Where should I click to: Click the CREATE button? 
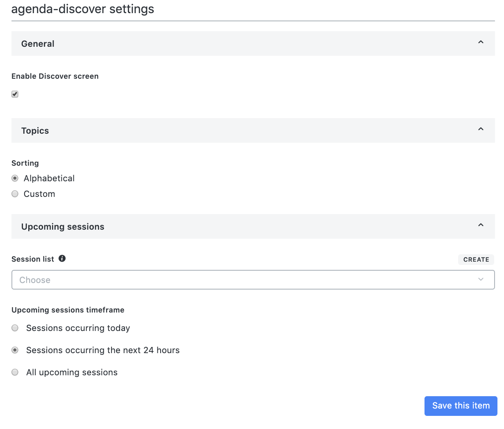[x=476, y=260]
